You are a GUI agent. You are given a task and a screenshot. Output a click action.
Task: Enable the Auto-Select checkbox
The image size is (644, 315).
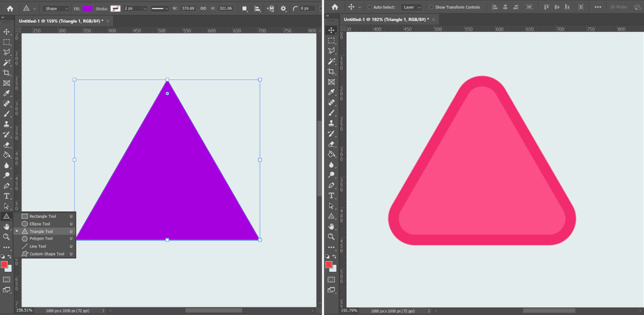tap(369, 8)
